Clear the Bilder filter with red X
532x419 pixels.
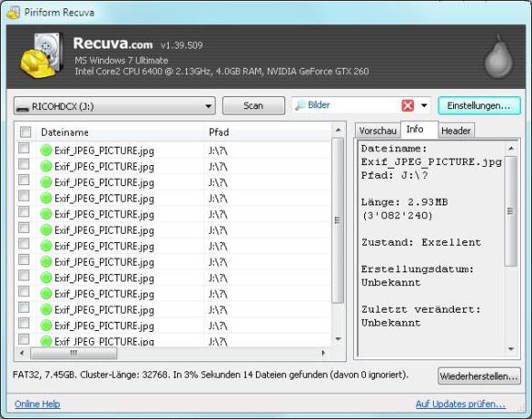pos(407,105)
